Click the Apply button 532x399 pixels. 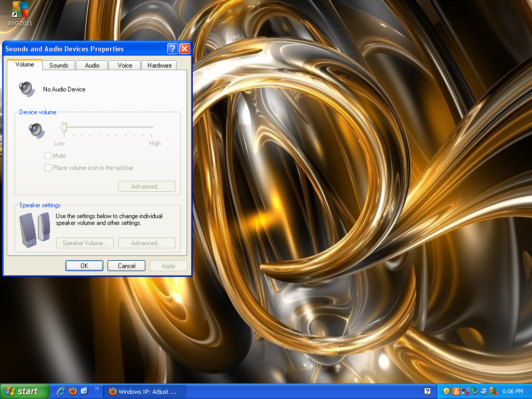click(x=168, y=265)
